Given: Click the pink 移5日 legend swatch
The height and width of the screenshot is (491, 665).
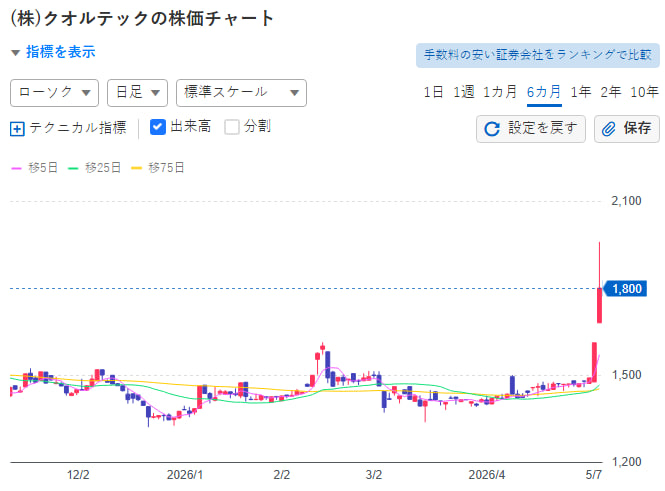Looking at the screenshot, I should click(x=16, y=168).
